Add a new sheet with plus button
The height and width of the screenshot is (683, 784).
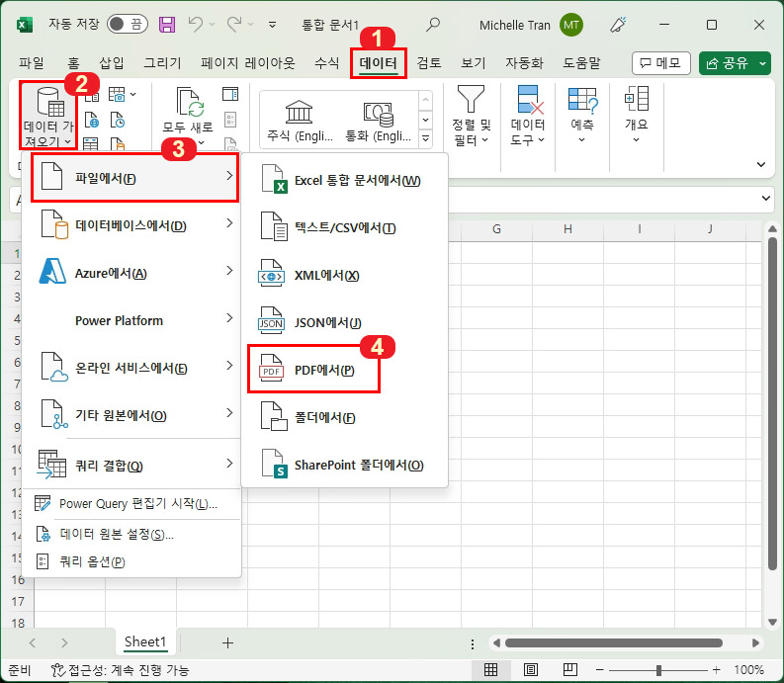227,643
